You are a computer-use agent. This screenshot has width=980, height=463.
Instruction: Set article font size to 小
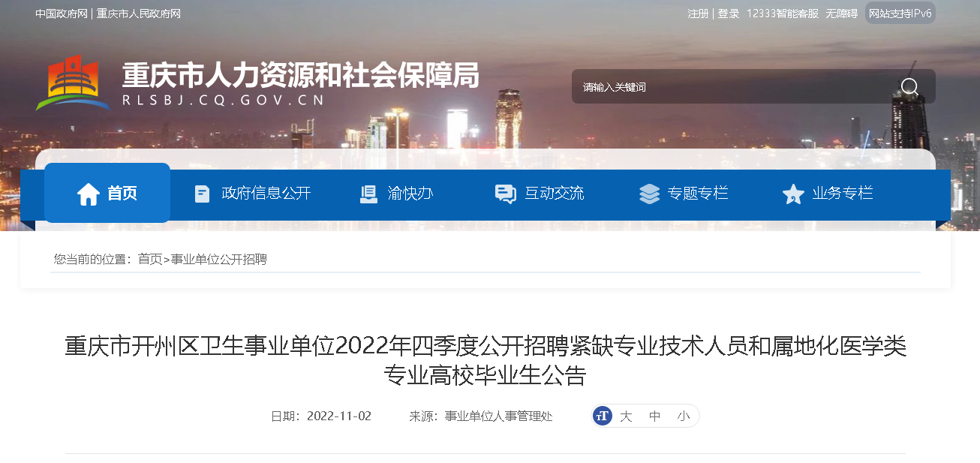683,416
